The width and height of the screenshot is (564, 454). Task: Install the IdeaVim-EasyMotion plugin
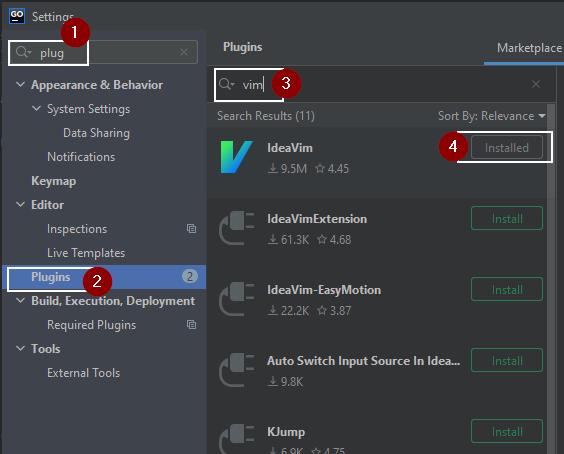point(507,289)
